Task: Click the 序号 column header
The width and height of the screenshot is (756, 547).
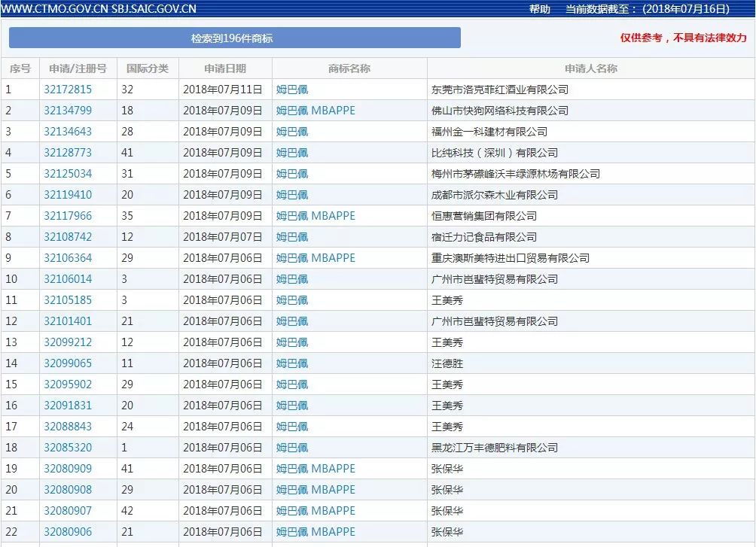Action: (x=20, y=68)
